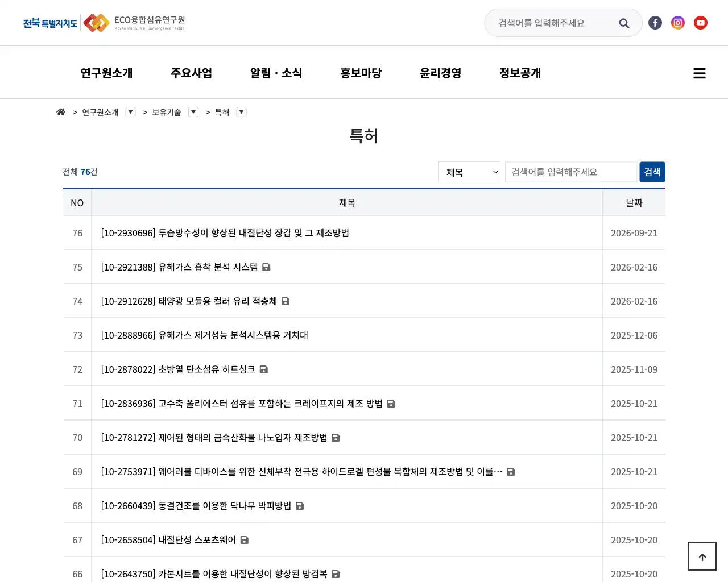Open the 10-2658504 내절단성 스포츠웨어 link

(168, 540)
